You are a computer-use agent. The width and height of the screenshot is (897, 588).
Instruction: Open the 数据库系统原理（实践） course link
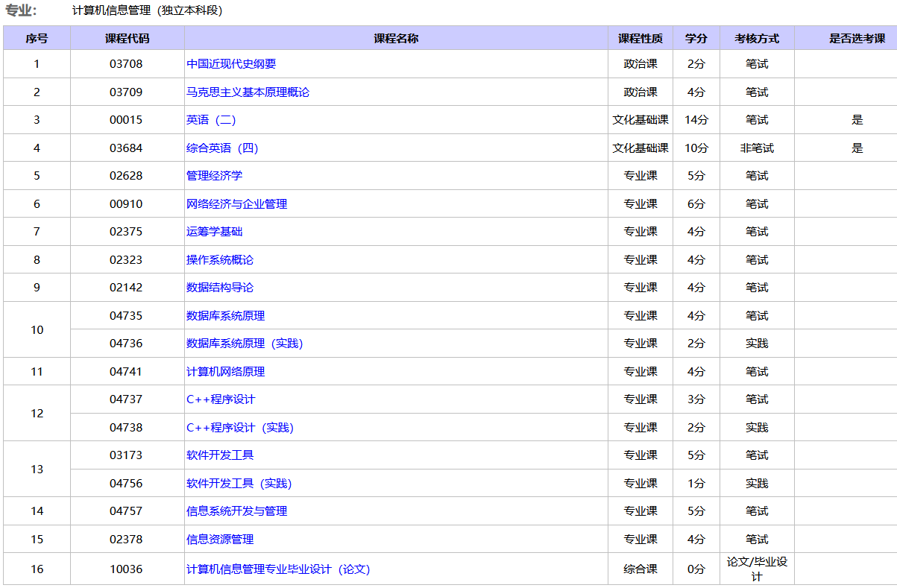tap(245, 344)
